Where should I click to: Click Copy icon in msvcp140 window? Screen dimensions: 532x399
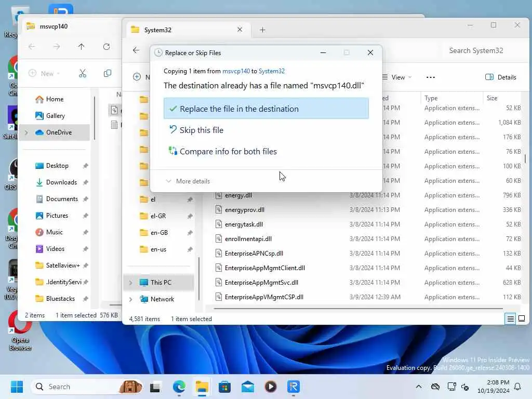(107, 74)
